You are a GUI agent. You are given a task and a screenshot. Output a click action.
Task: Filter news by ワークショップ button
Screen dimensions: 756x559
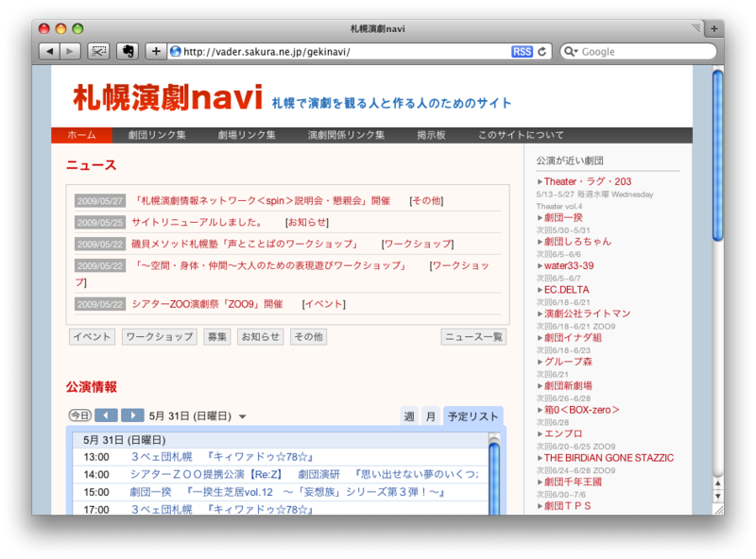click(x=160, y=337)
